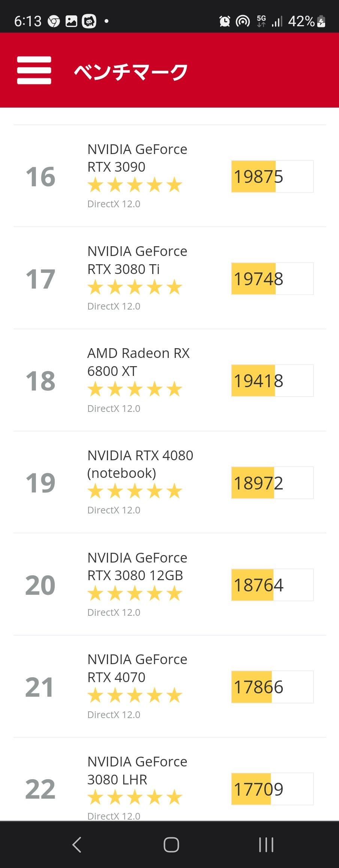Tap the battery indicator in status bar

point(321,21)
